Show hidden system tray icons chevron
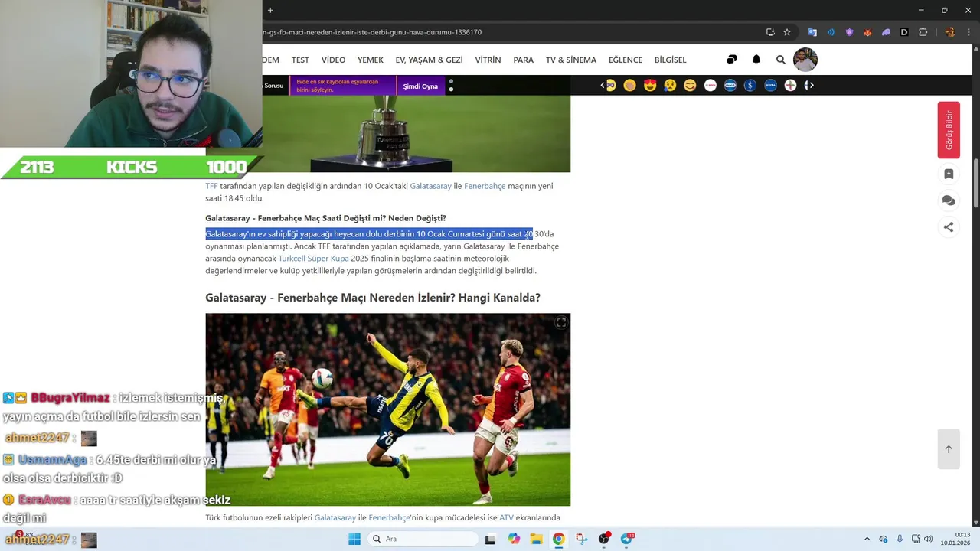 [867, 539]
